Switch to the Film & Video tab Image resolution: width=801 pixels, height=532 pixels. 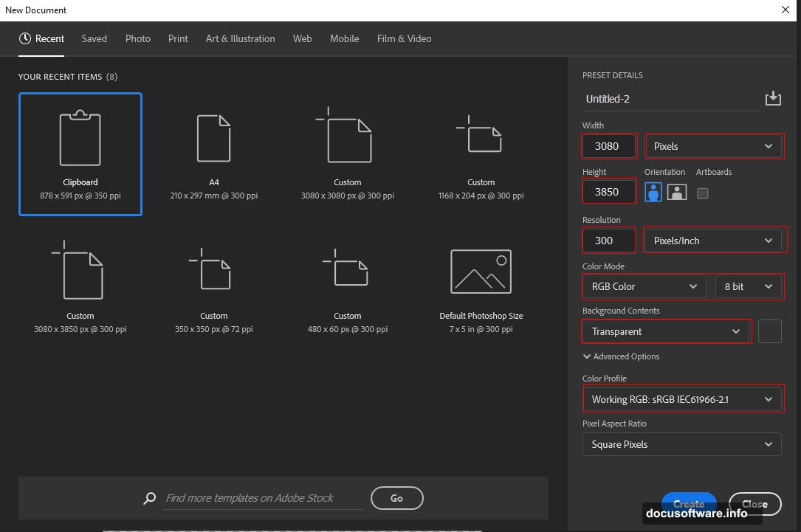[x=404, y=38]
